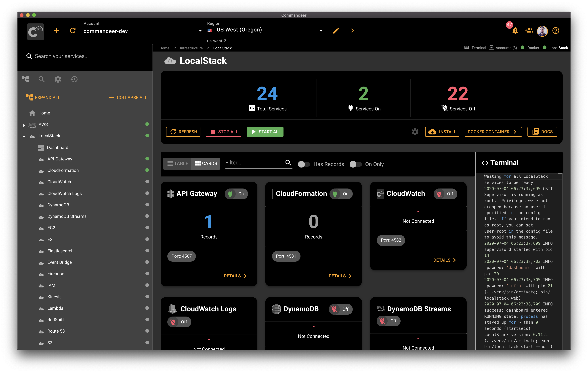This screenshot has height=373, width=588.
Task: Click the STOP ALL button
Action: (223, 132)
